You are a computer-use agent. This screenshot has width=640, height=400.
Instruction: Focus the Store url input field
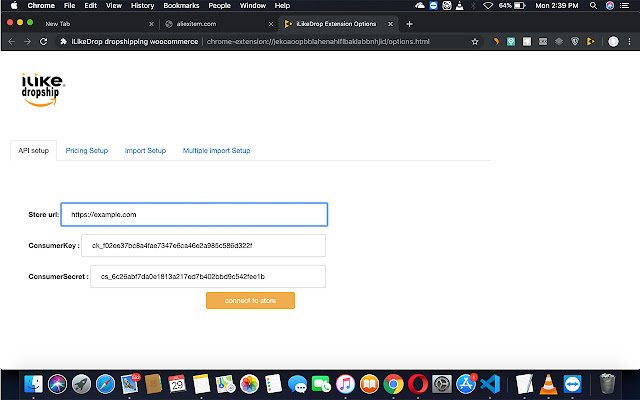pos(194,214)
